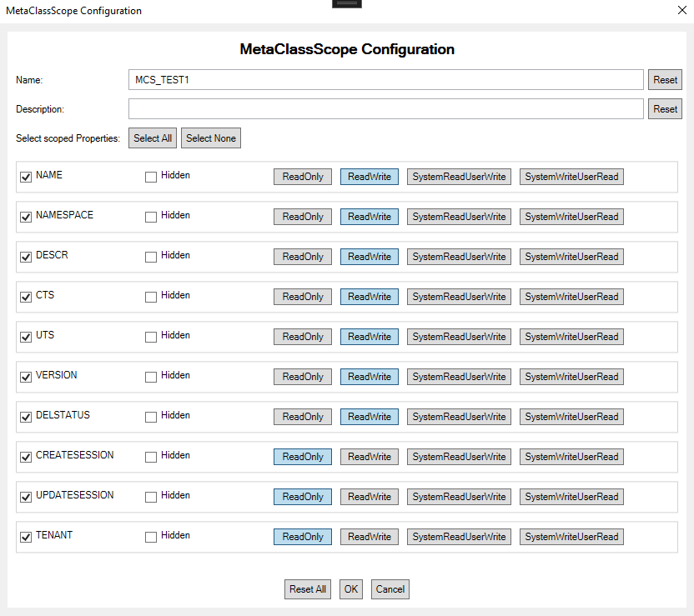Set VERSION property to ReadOnly
Viewport: 694px width, 616px height.
(x=302, y=376)
